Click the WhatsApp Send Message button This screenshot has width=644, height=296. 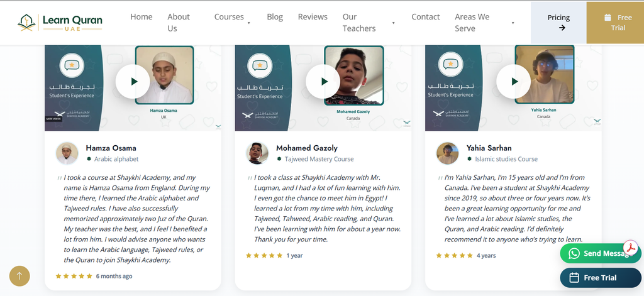click(601, 253)
